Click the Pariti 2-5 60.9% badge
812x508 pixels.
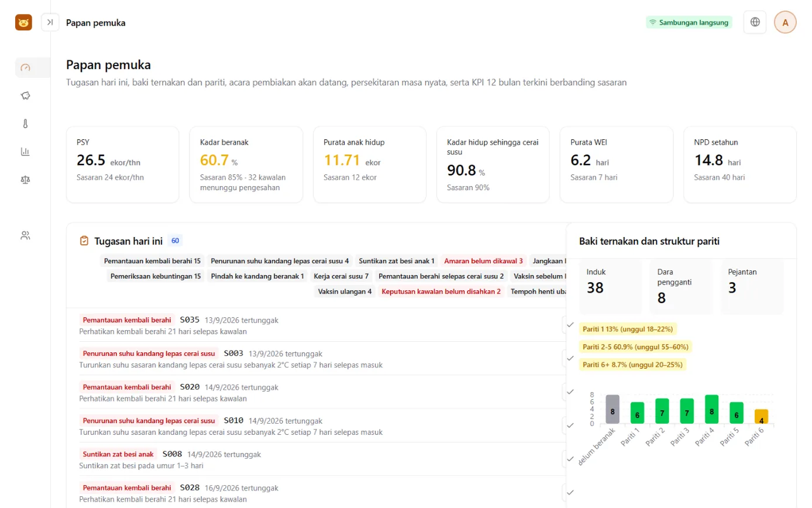pos(635,347)
